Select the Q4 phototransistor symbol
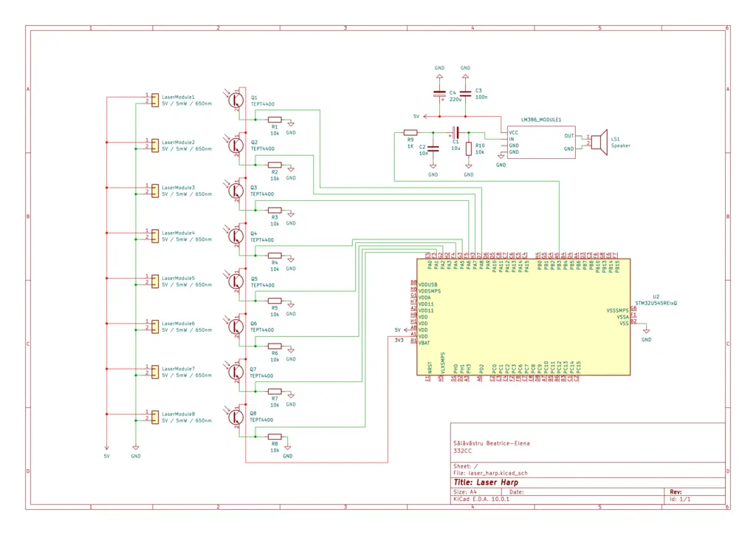Viewport: 756px width, 535px height. click(236, 236)
